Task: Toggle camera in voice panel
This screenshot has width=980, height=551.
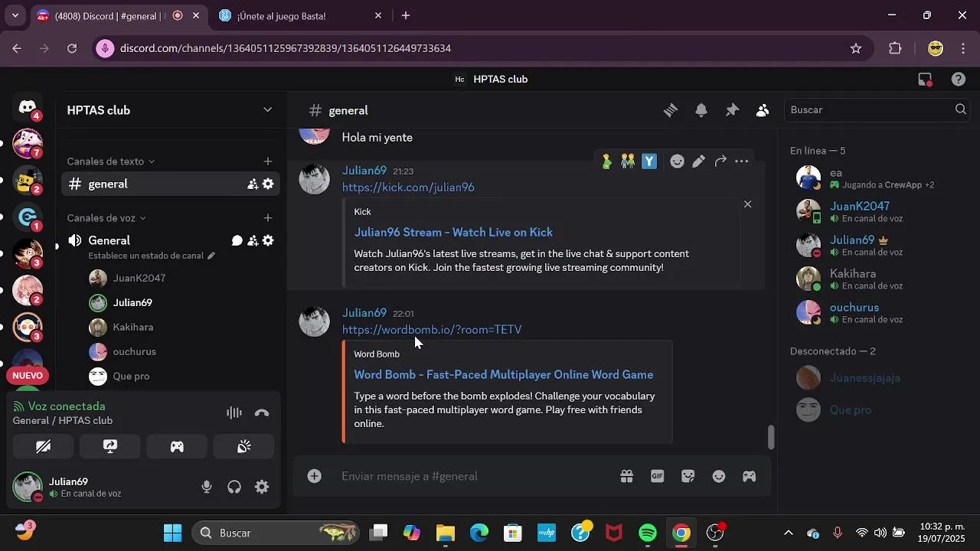Action: 43,447
